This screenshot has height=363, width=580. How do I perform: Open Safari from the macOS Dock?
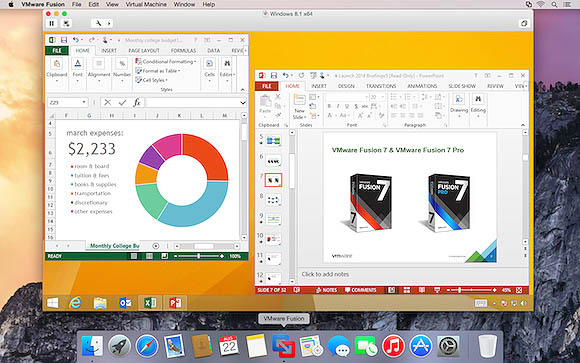146,346
